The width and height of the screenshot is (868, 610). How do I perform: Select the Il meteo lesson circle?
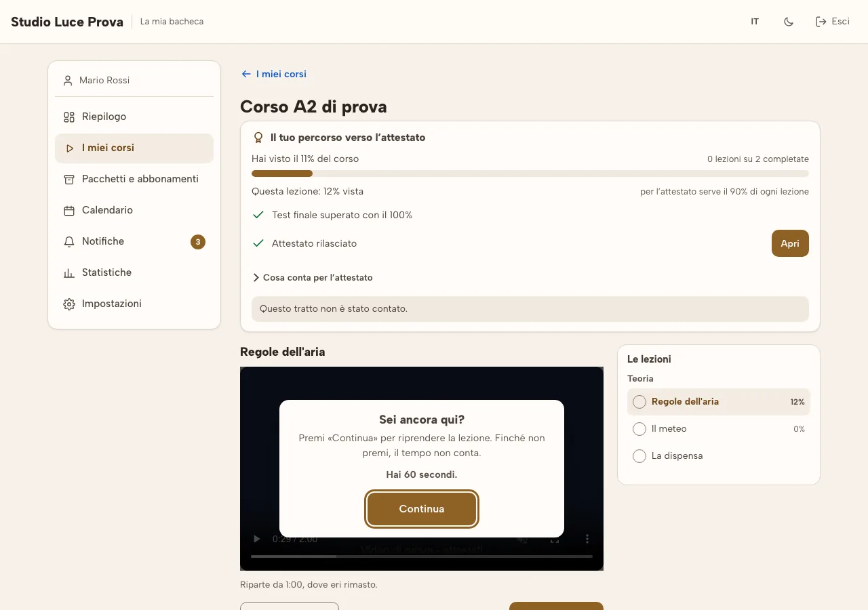639,429
